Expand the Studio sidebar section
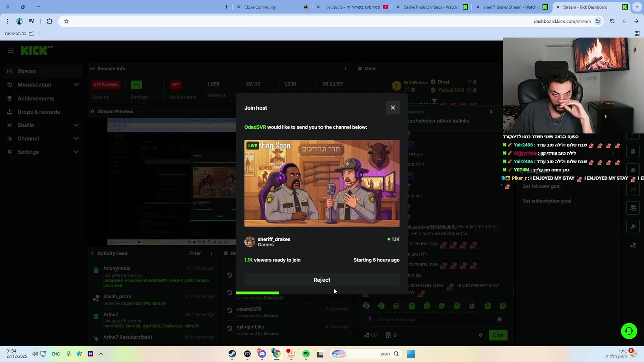The width and height of the screenshot is (644, 362). [43, 125]
